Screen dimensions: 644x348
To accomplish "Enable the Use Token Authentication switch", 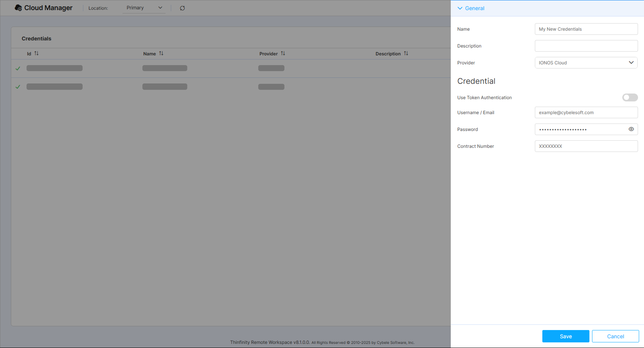I will tap(630, 97).
